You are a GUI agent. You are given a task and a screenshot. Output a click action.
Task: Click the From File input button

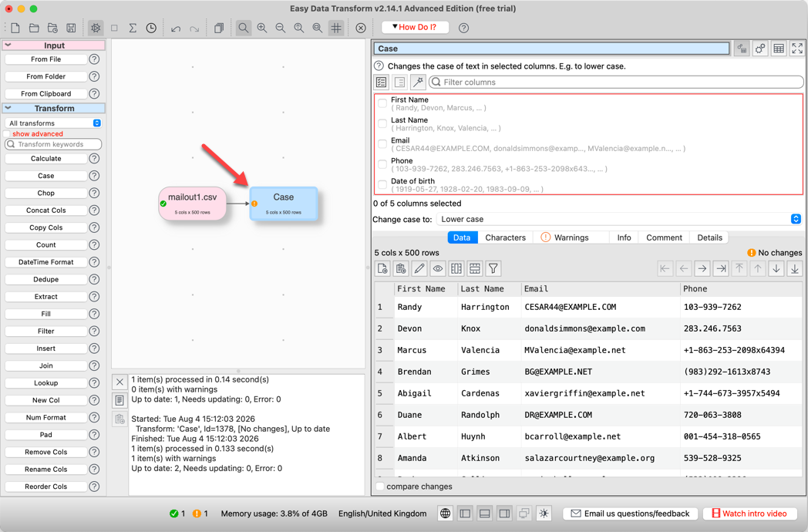[45, 59]
